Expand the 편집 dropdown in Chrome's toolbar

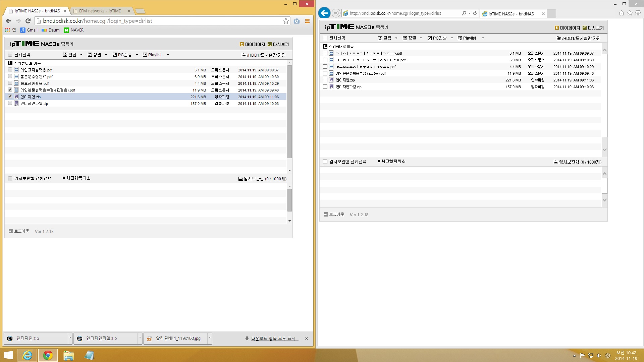pos(81,55)
